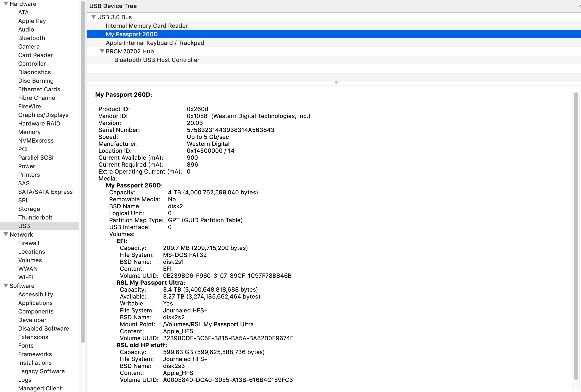This screenshot has width=581, height=392.
Task: Open Hardware RAID information
Action: click(39, 123)
